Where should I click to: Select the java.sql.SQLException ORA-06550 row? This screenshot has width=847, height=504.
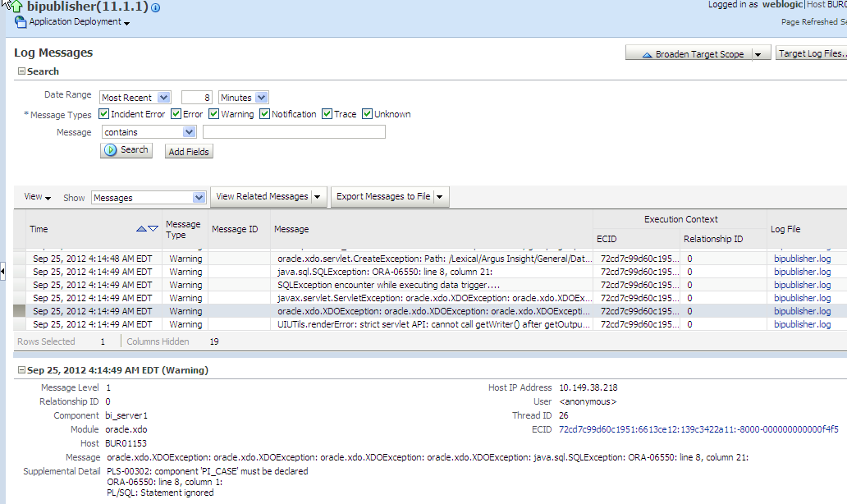[430, 272]
